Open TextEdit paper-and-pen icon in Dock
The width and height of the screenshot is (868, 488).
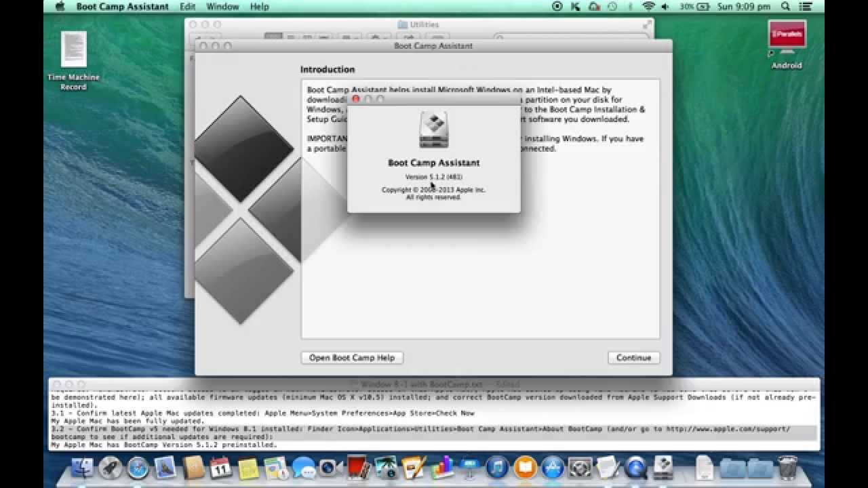pos(608,469)
